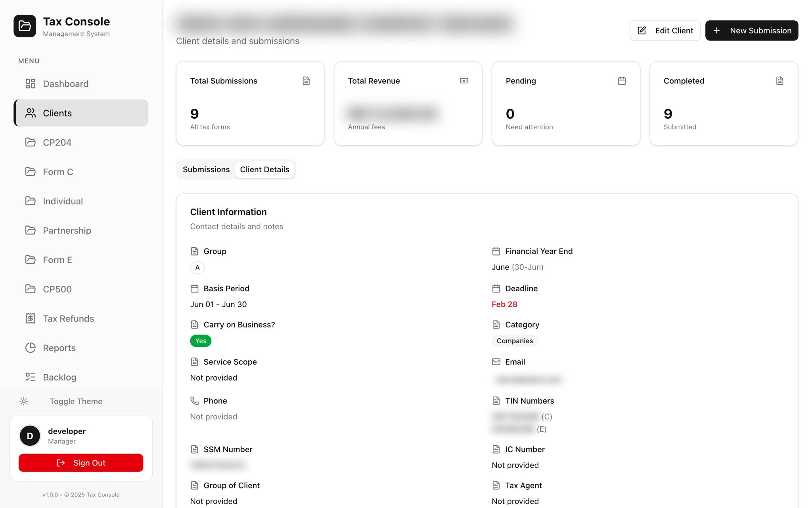Screen dimensions: 812x508
Task: Click the Reports pie chart icon
Action: (31, 348)
